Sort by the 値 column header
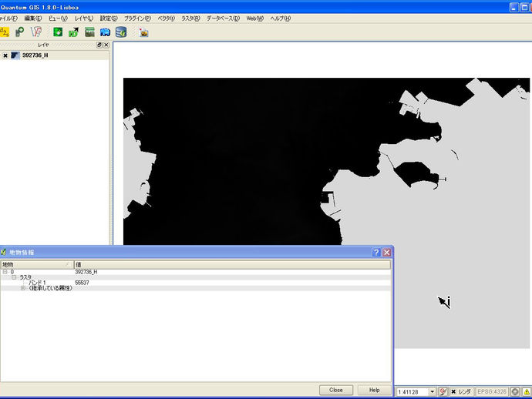The image size is (532, 399). (x=232, y=264)
